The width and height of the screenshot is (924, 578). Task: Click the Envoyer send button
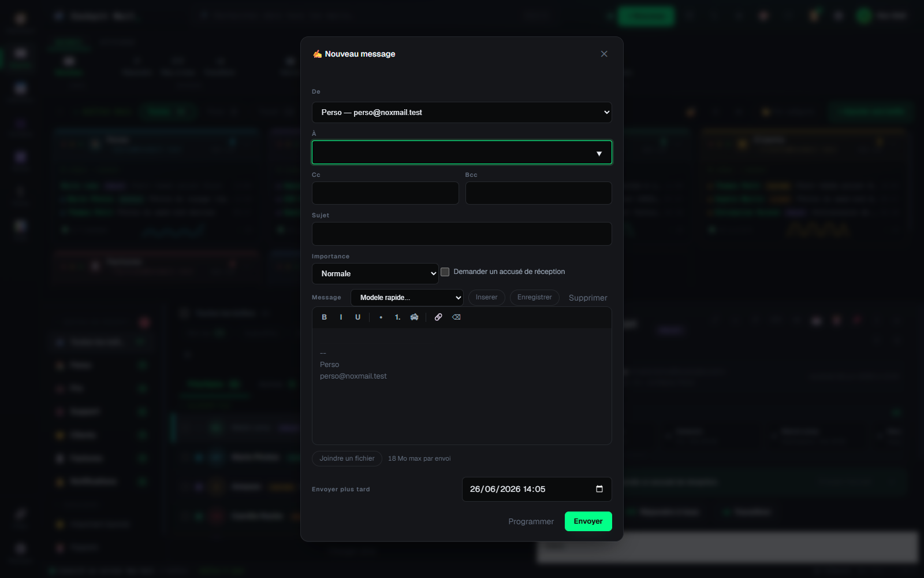coord(588,521)
